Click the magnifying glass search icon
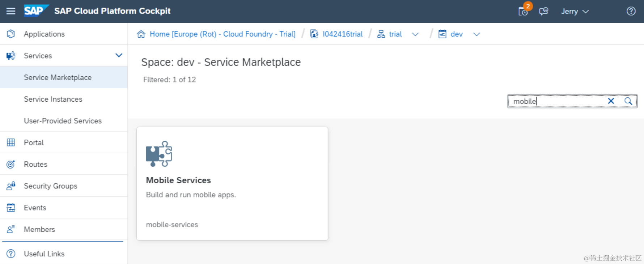 [x=628, y=101]
